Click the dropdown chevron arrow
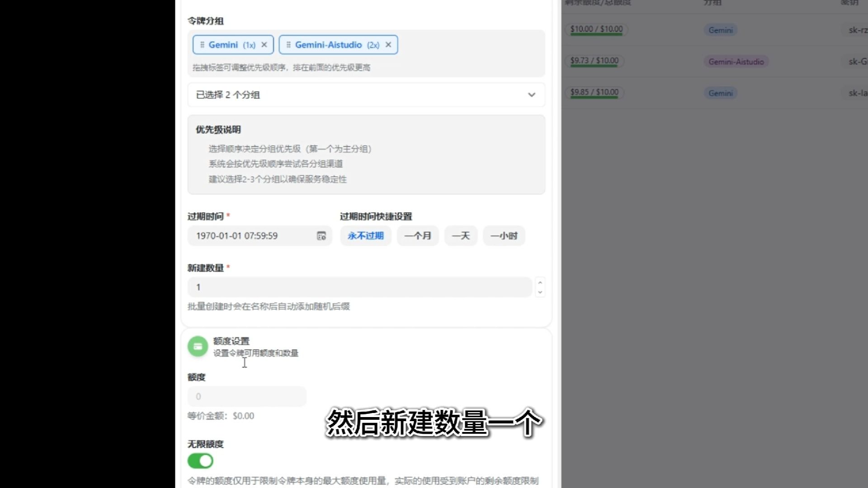The width and height of the screenshot is (868, 488). click(x=532, y=95)
